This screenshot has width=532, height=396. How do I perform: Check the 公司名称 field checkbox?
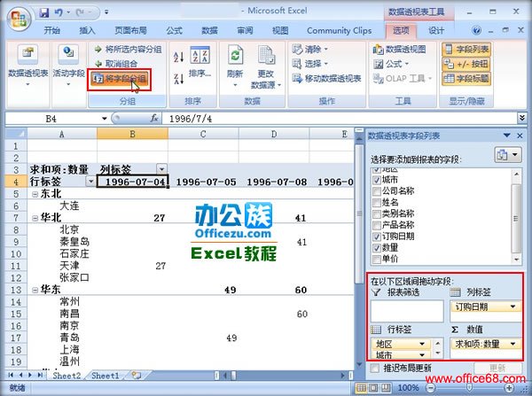pyautogui.click(x=377, y=191)
